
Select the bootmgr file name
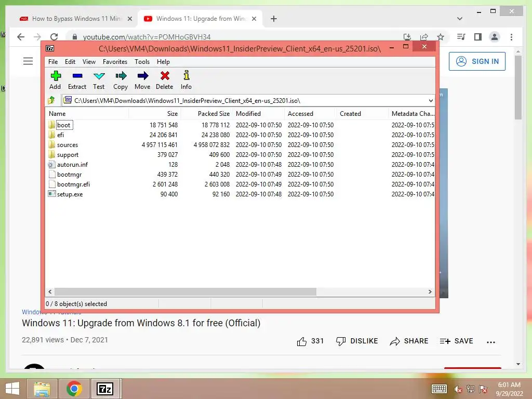click(x=69, y=175)
